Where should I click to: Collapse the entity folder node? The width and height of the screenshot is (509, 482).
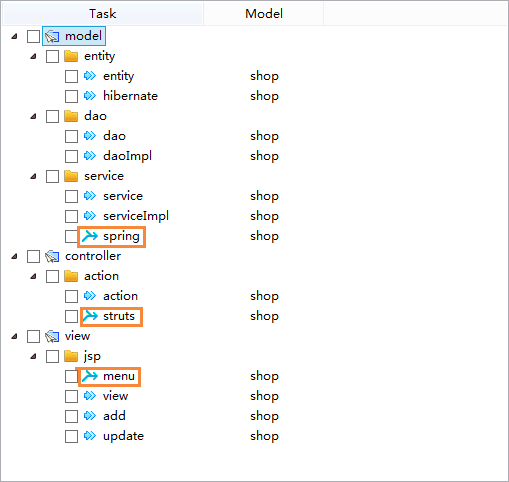click(x=33, y=56)
